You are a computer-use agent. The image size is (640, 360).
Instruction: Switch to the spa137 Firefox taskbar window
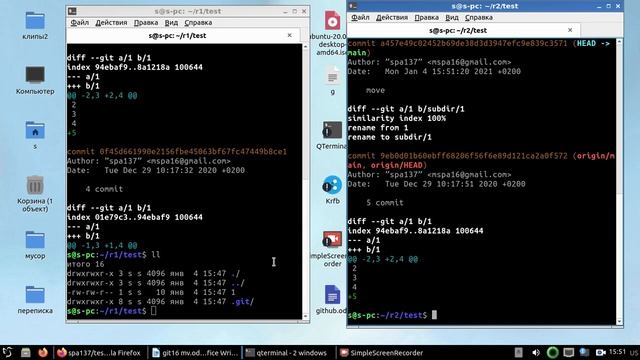(x=99, y=353)
